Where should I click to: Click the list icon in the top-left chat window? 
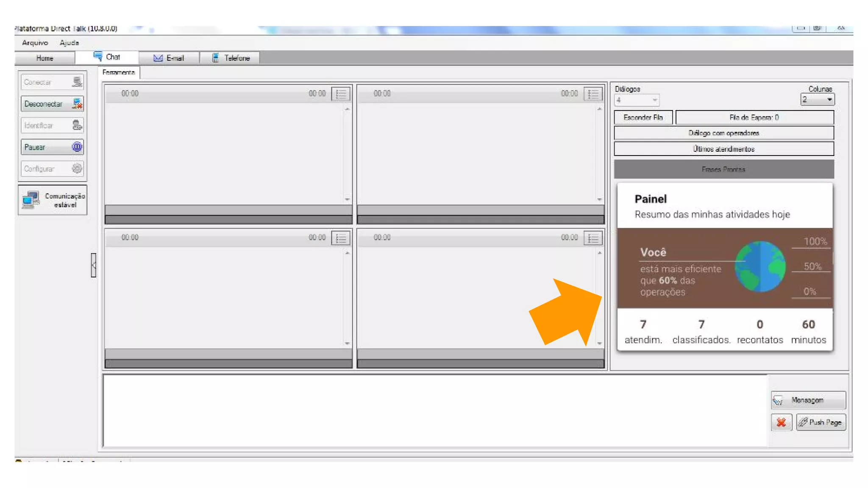pyautogui.click(x=341, y=94)
